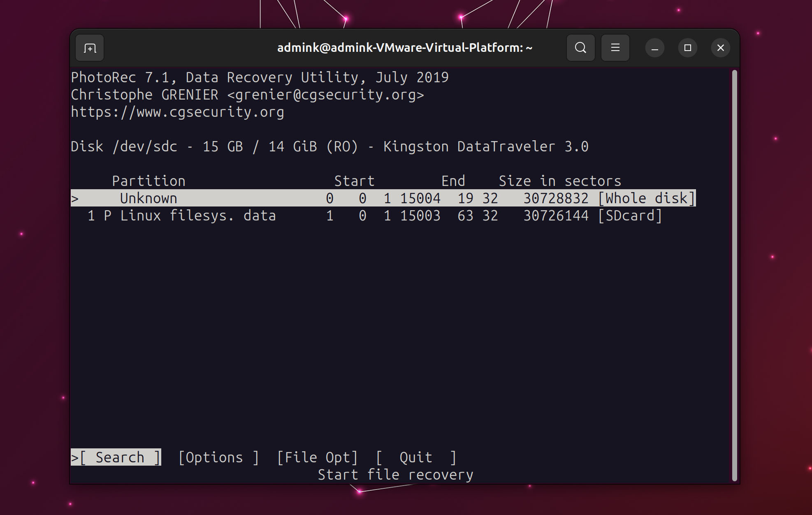Click the [Whole disk] label
The width and height of the screenshot is (812, 515).
click(x=646, y=198)
